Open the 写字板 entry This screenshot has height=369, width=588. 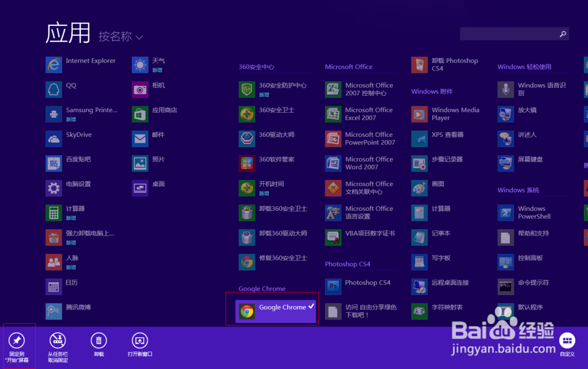(x=431, y=262)
